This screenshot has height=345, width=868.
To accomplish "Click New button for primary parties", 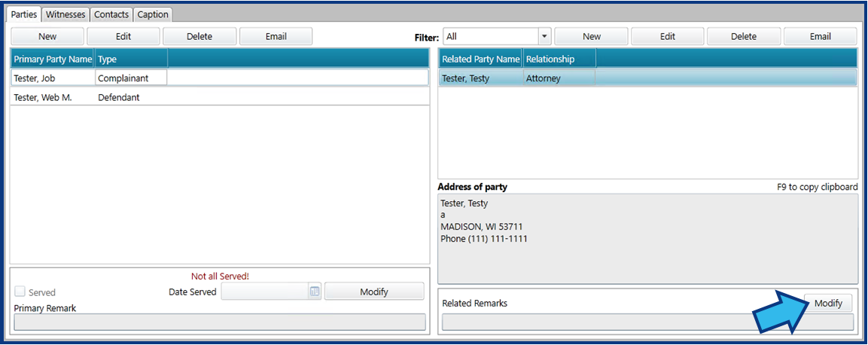I will click(47, 37).
